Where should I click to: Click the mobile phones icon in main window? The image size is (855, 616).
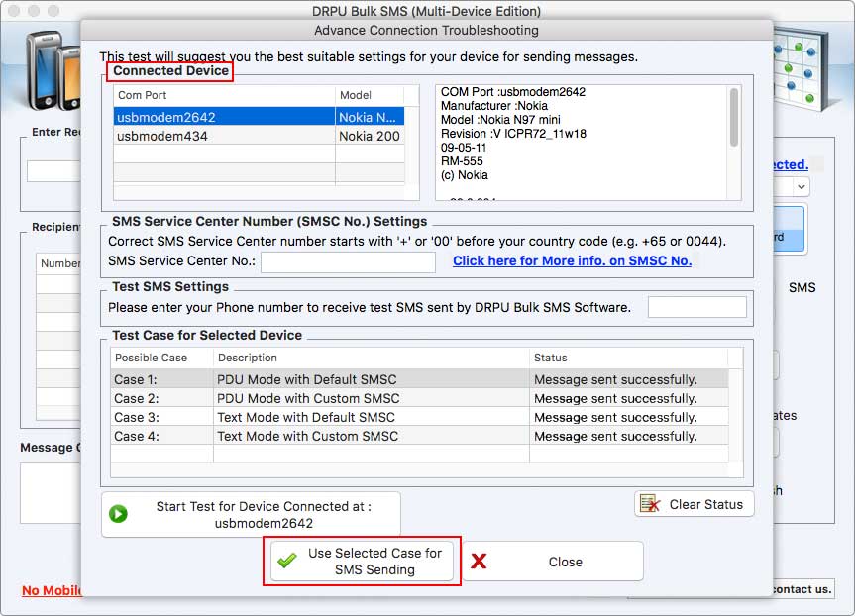pos(53,69)
